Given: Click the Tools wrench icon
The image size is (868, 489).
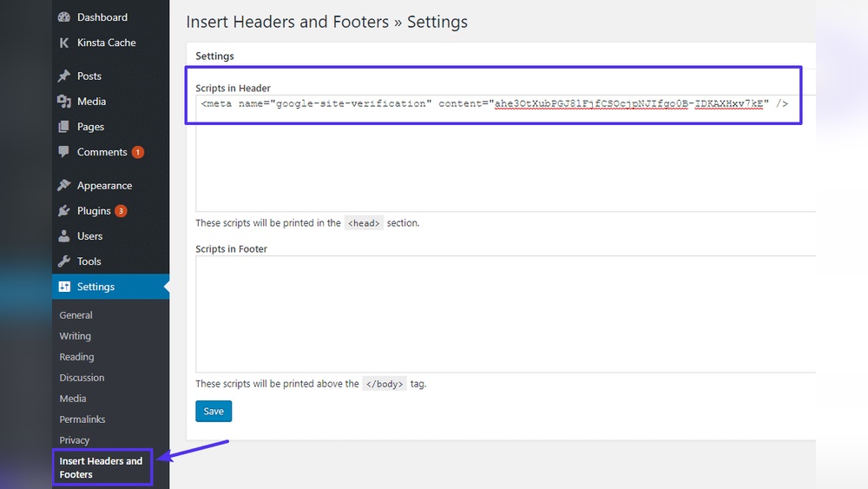Looking at the screenshot, I should (64, 261).
